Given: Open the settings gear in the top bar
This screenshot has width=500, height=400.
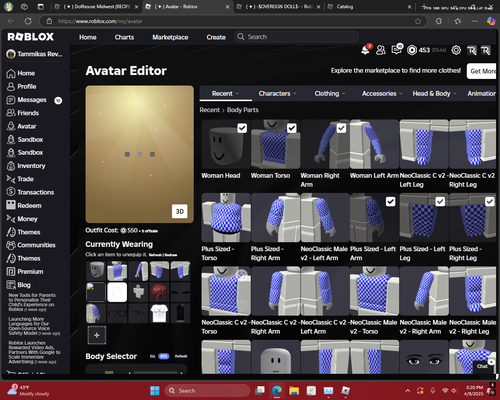Looking at the screenshot, I should (x=456, y=50).
